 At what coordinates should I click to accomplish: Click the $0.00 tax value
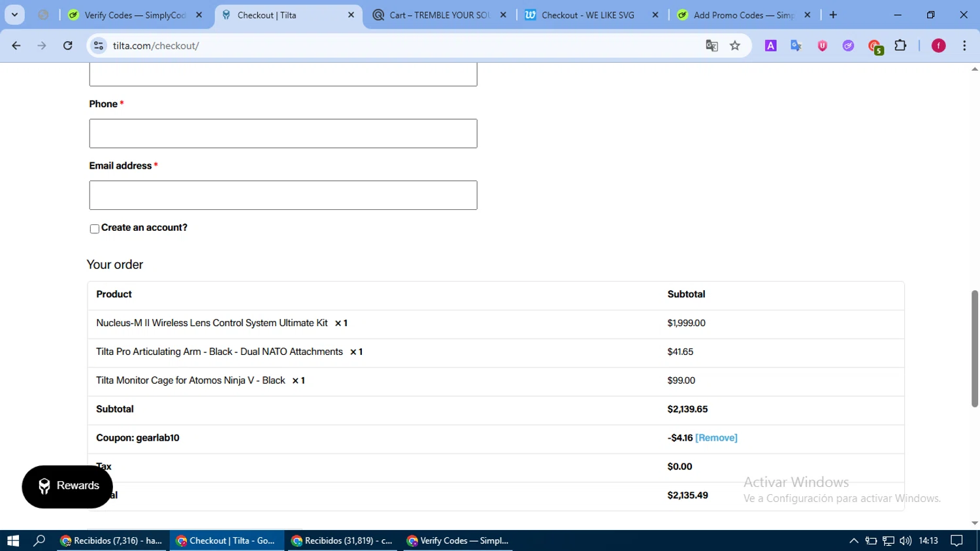679,467
